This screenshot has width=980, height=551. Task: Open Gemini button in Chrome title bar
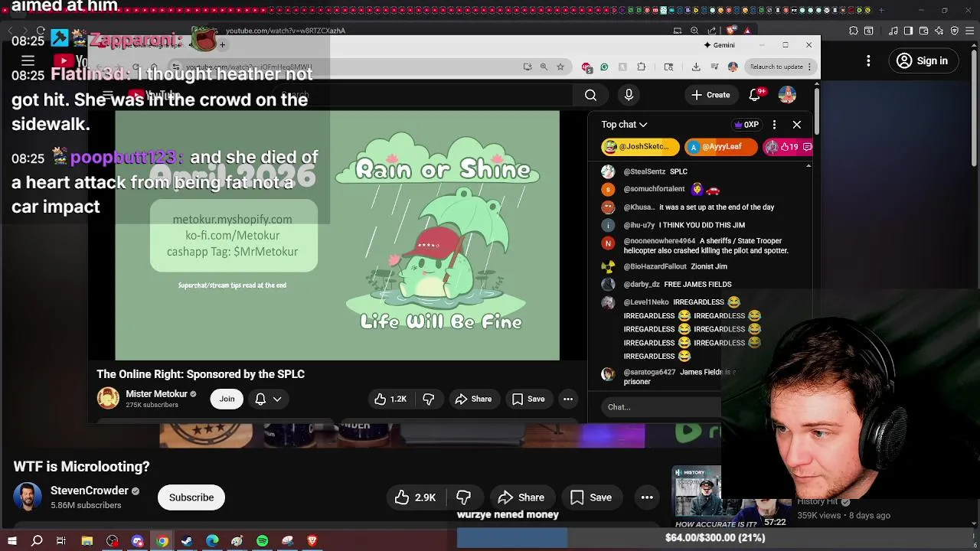click(x=720, y=45)
